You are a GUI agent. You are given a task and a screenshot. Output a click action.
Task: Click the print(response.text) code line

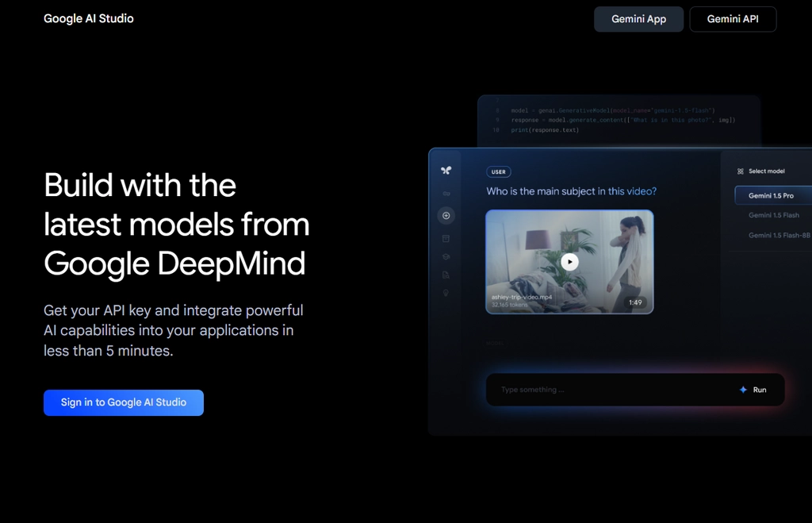(545, 130)
